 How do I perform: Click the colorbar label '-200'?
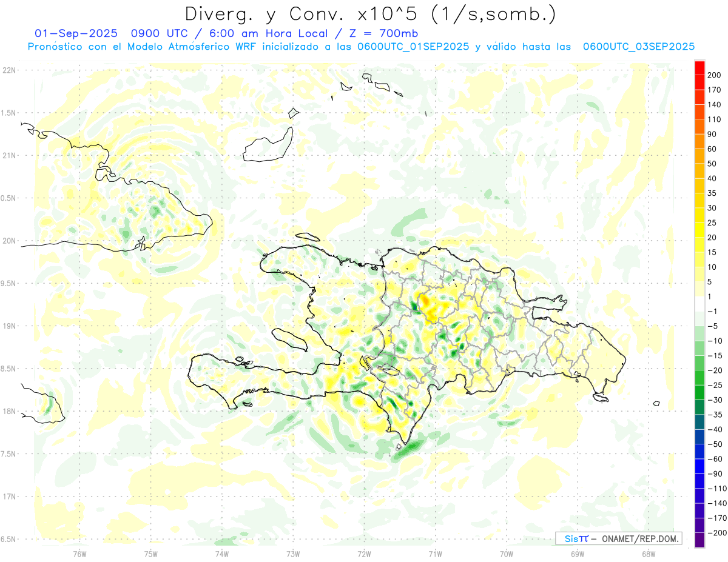718,532
